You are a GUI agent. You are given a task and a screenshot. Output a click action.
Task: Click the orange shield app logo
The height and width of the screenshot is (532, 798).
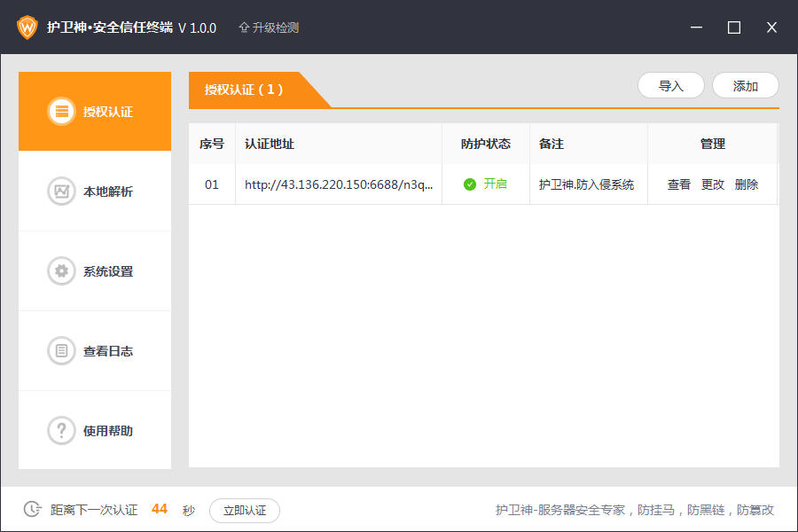point(27,27)
